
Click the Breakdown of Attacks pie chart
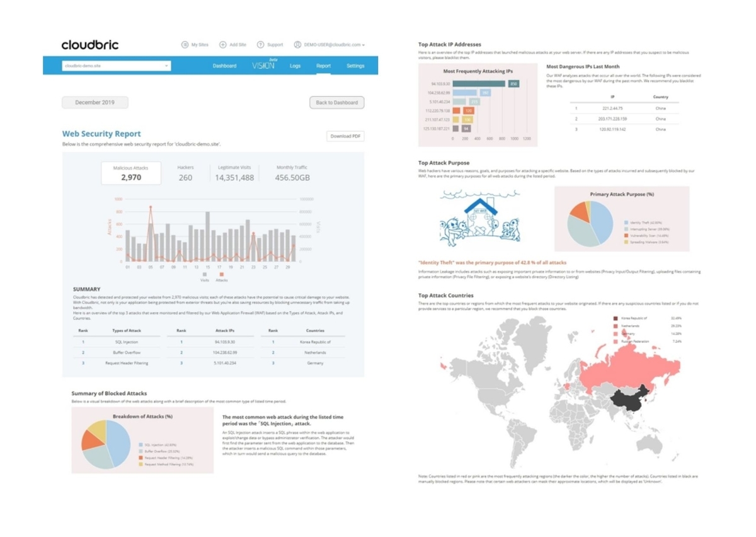[x=106, y=444]
